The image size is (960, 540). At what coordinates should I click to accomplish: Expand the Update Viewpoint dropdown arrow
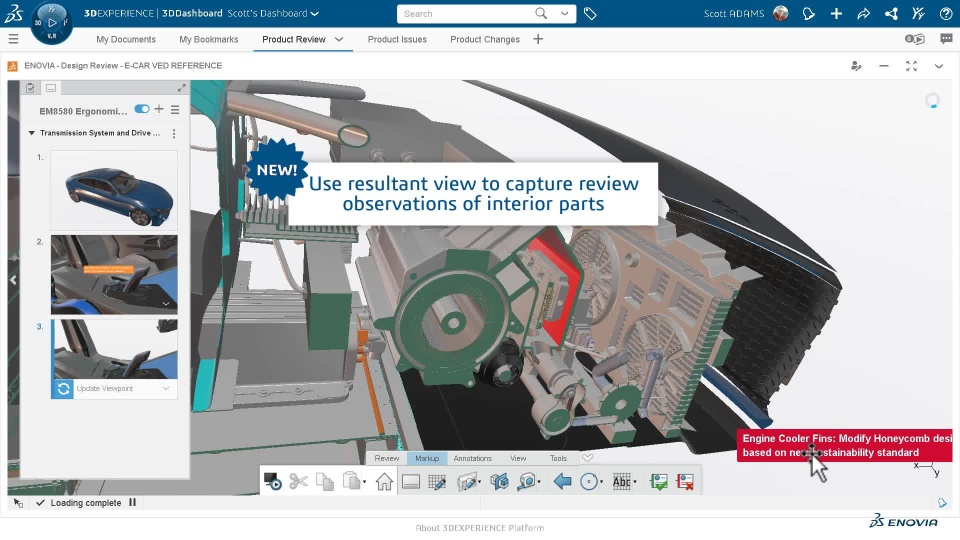point(166,388)
